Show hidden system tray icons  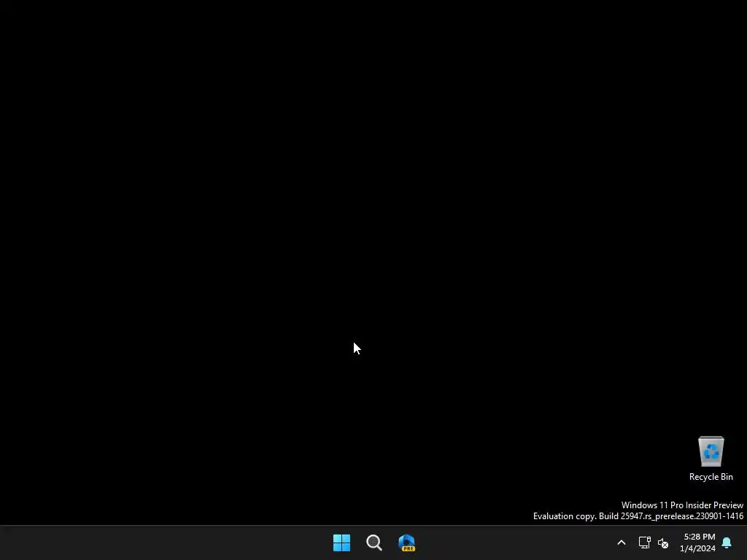622,542
